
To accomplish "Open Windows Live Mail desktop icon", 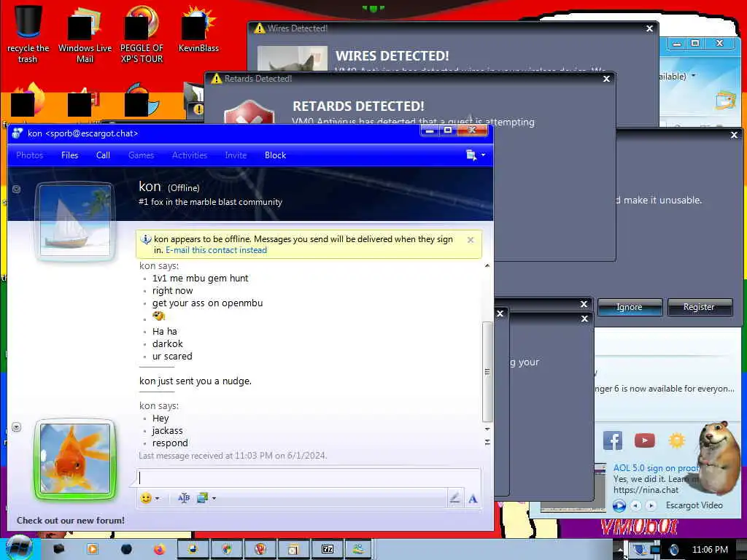I will coord(85,34).
